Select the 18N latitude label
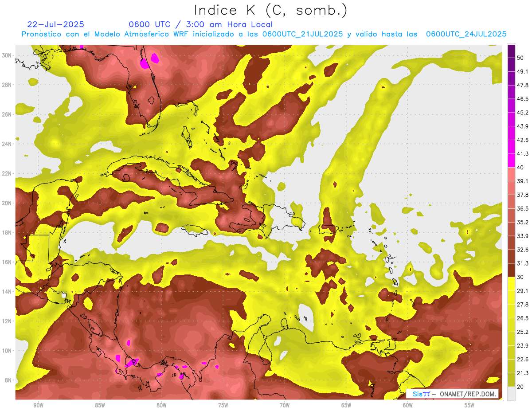The height and width of the screenshot is (411, 532). (7, 232)
